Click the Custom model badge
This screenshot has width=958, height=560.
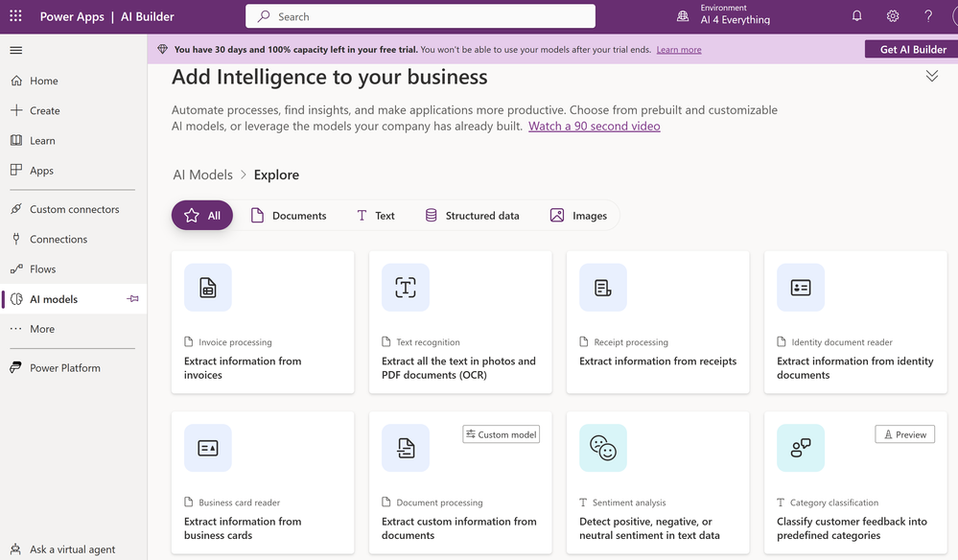point(501,434)
